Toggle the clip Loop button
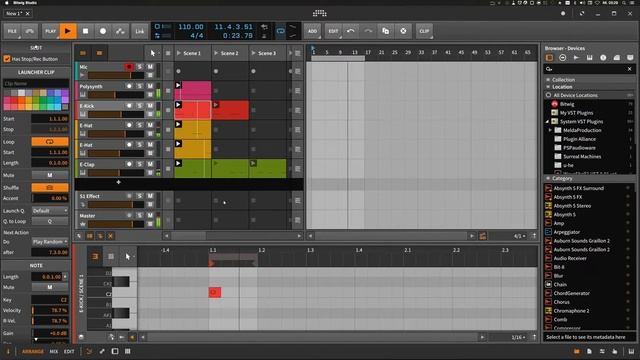The image size is (640, 360). [50, 142]
